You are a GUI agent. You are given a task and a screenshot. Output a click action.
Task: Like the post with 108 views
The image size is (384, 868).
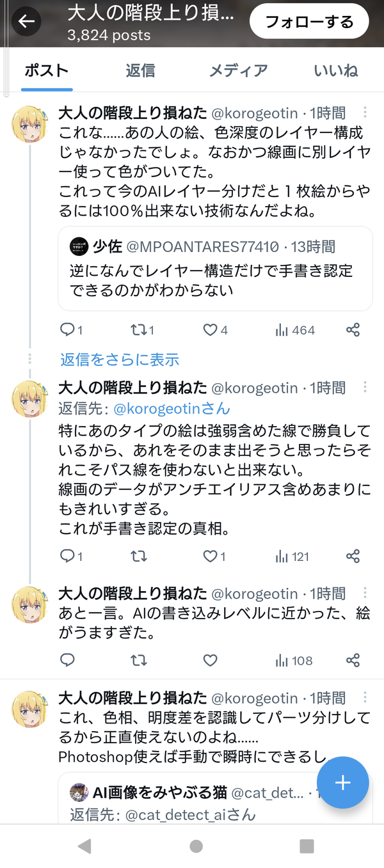(210, 660)
